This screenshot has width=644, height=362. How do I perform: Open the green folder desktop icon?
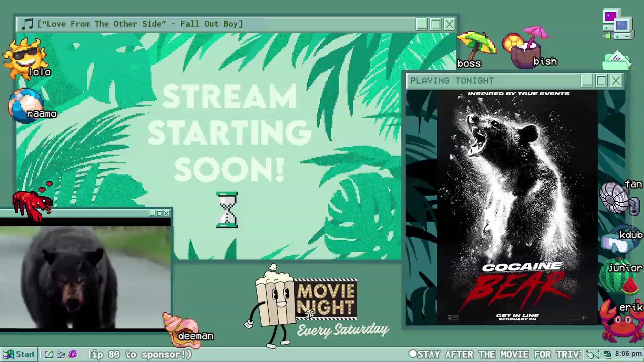point(616,60)
